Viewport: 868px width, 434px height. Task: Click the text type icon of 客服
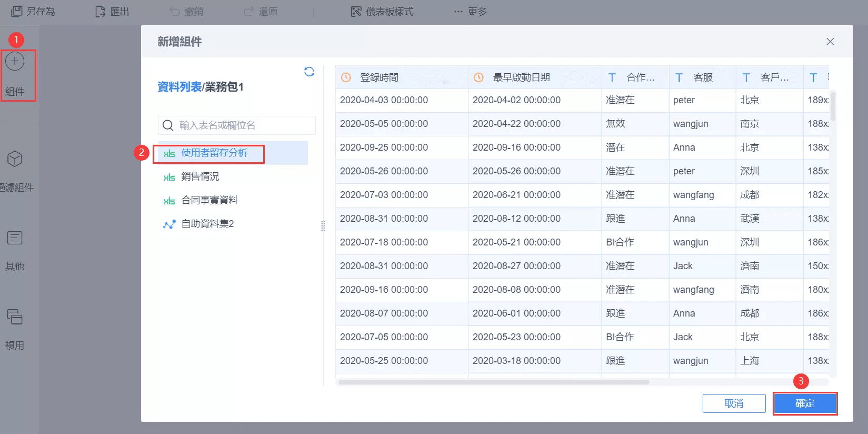coord(679,78)
